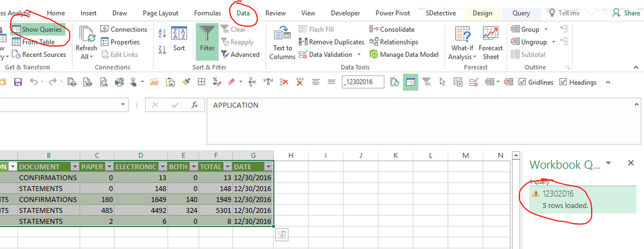Sort A to Z ascending
Image resolution: width=644 pixels, height=249 pixels.
pyautogui.click(x=162, y=34)
